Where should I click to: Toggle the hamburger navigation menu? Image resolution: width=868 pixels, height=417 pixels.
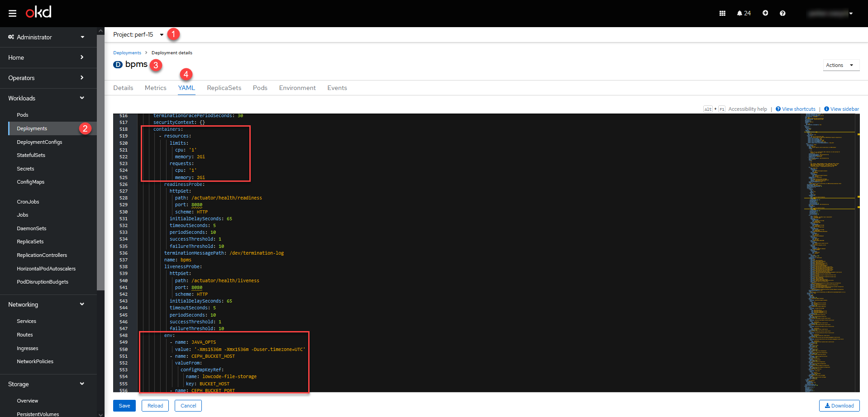(13, 13)
